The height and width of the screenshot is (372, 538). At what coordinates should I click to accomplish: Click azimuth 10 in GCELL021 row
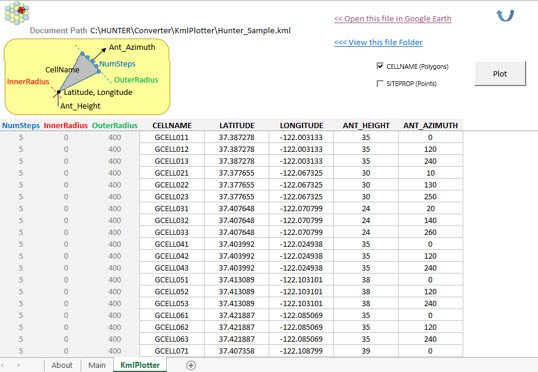coord(430,173)
